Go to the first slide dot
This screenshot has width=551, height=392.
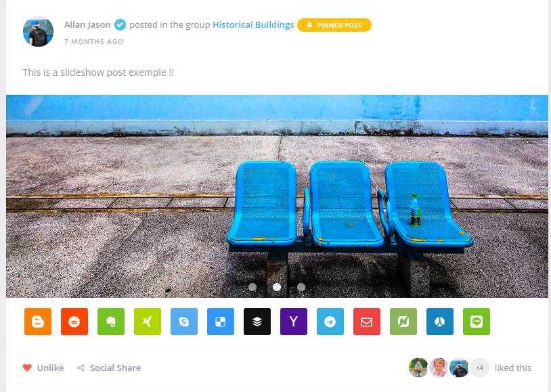[252, 287]
